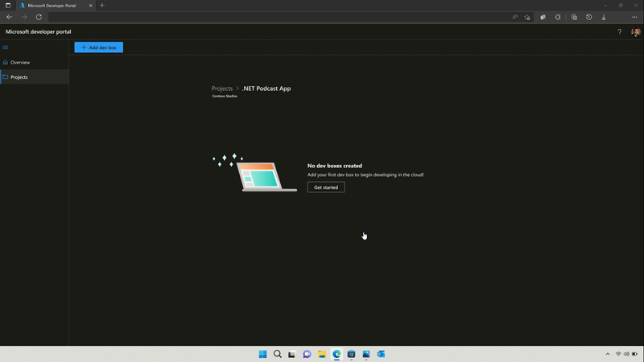644x362 pixels.
Task: Open File Explorer from taskbar
Action: (x=321, y=354)
